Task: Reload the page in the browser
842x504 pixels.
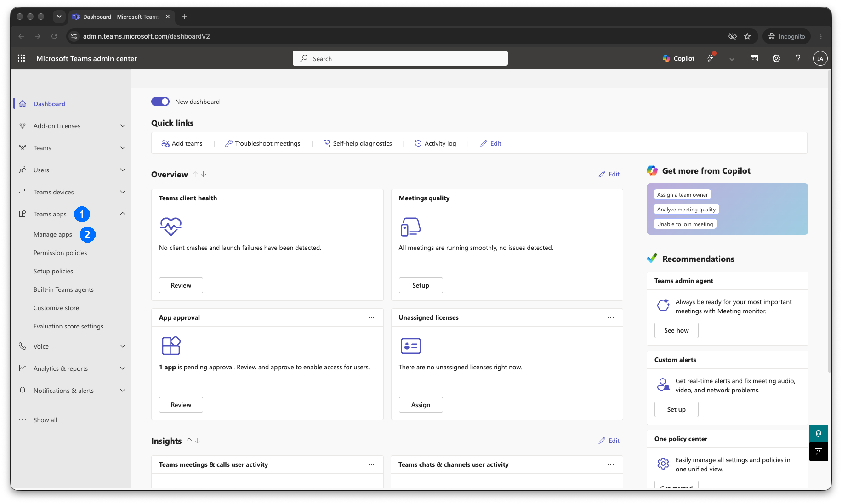Action: [54, 36]
